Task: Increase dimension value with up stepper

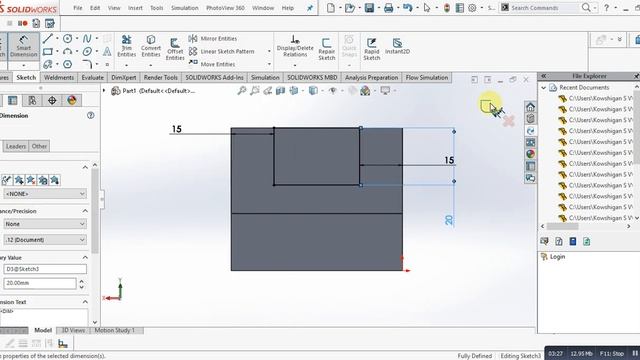Action: click(x=82, y=281)
